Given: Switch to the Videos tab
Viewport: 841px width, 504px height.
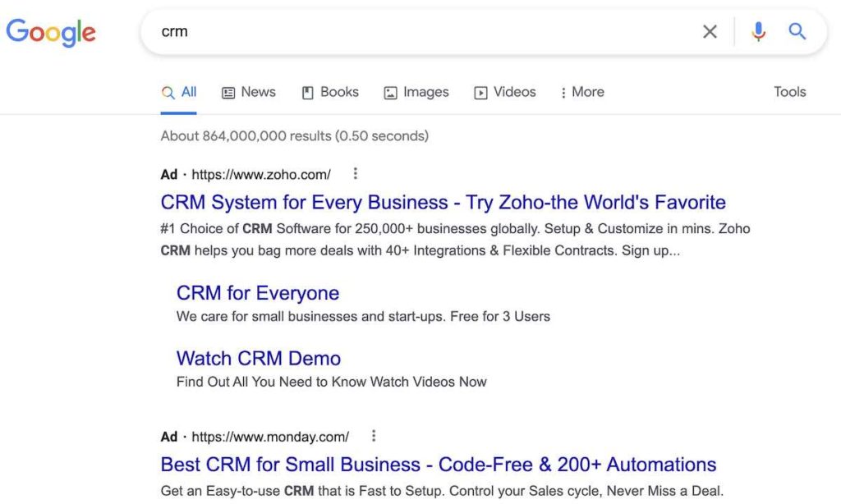Looking at the screenshot, I should 505,92.
